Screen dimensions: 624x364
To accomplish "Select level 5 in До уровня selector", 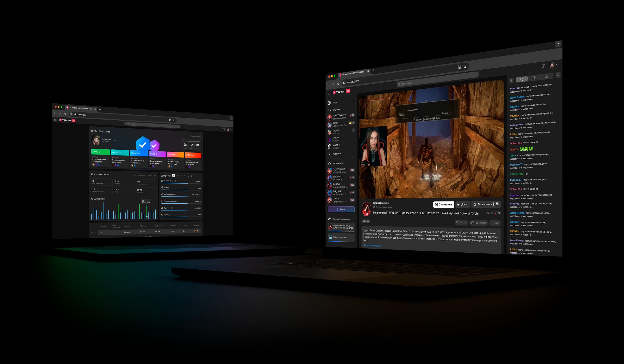I will 188,176.
